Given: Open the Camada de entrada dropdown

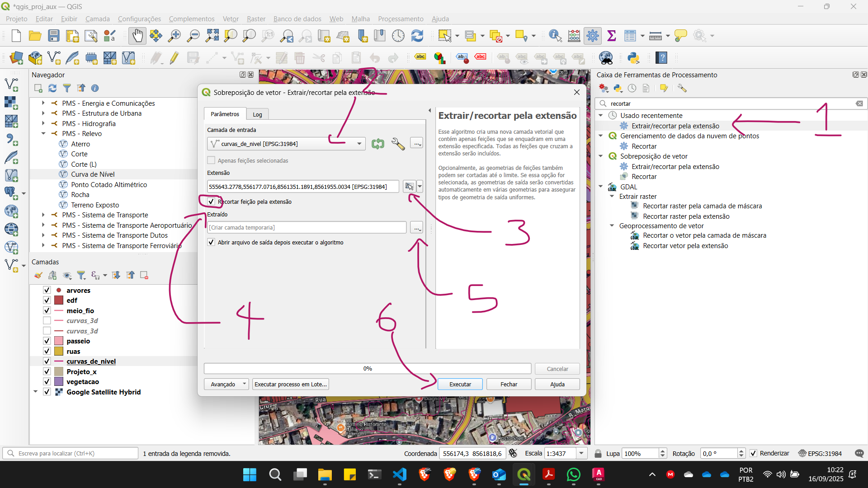Looking at the screenshot, I should coord(359,144).
